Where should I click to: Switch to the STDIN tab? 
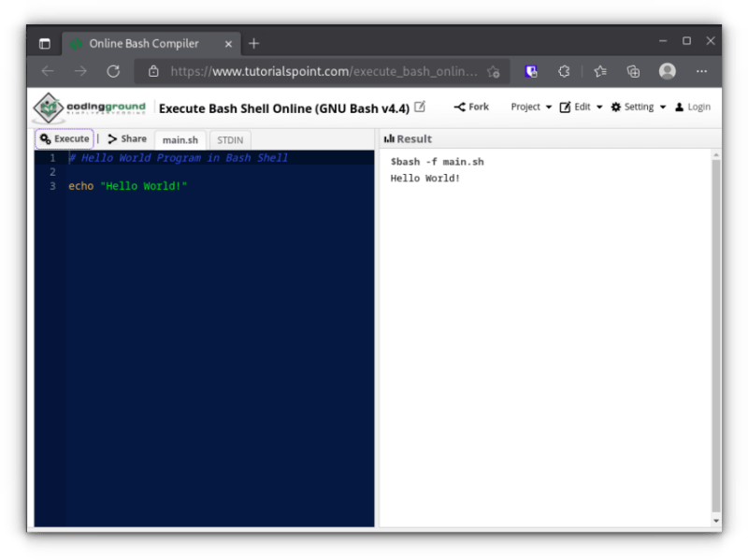tap(229, 139)
